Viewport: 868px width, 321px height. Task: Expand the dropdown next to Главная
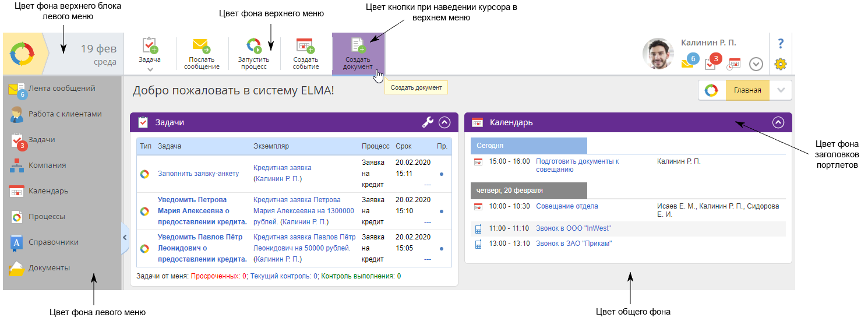pyautogui.click(x=781, y=90)
